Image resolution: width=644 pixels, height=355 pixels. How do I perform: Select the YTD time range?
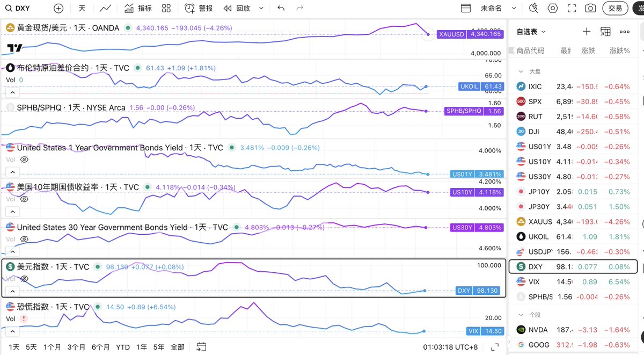(123, 347)
